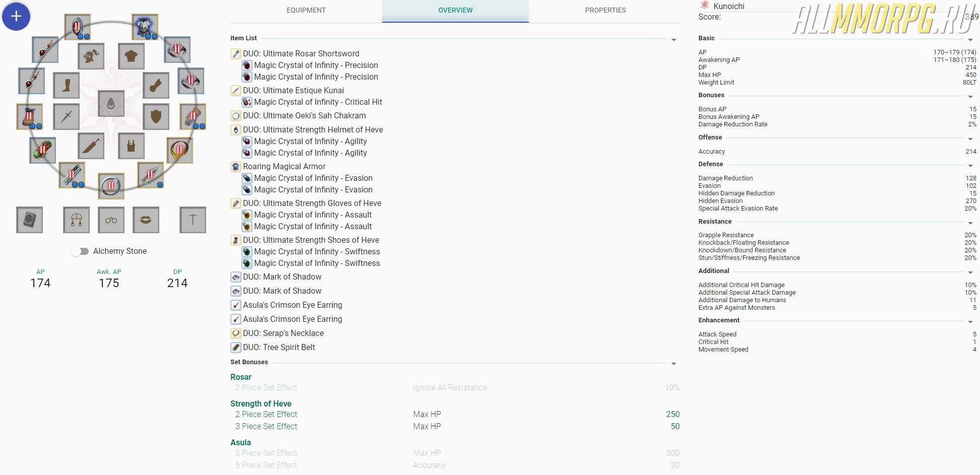980x475 pixels.
Task: Collapse the Item List section
Action: (x=673, y=40)
